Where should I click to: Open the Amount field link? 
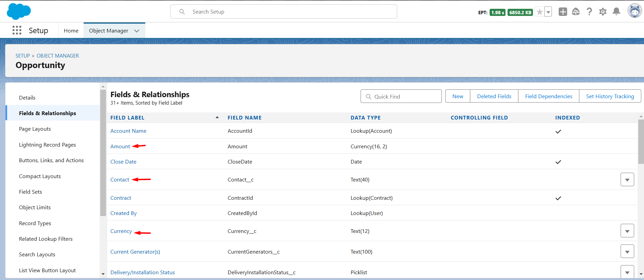120,146
